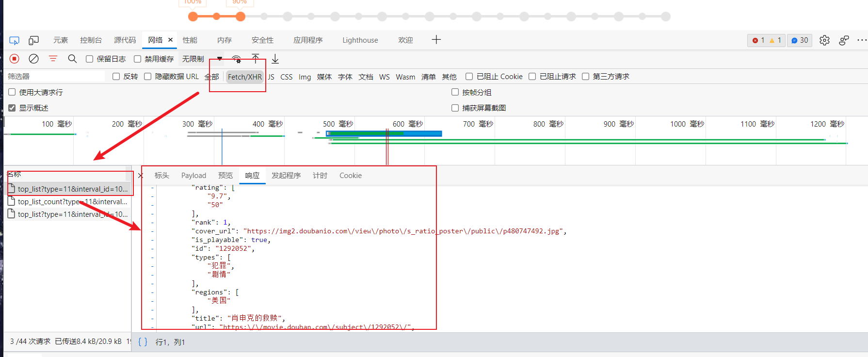Screen dimensions: 868x357
Task: Filter requests by WS
Action: tap(385, 77)
